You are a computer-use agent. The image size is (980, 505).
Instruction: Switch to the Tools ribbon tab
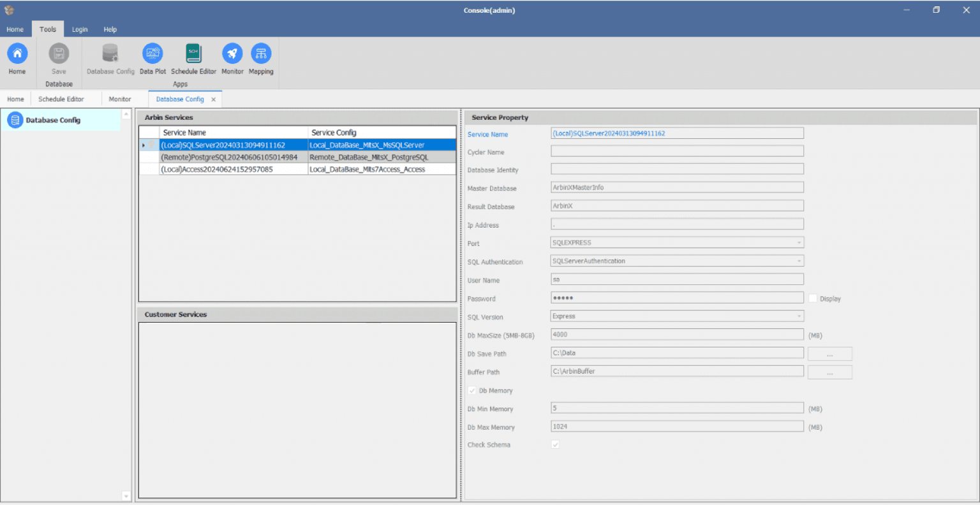[48, 29]
